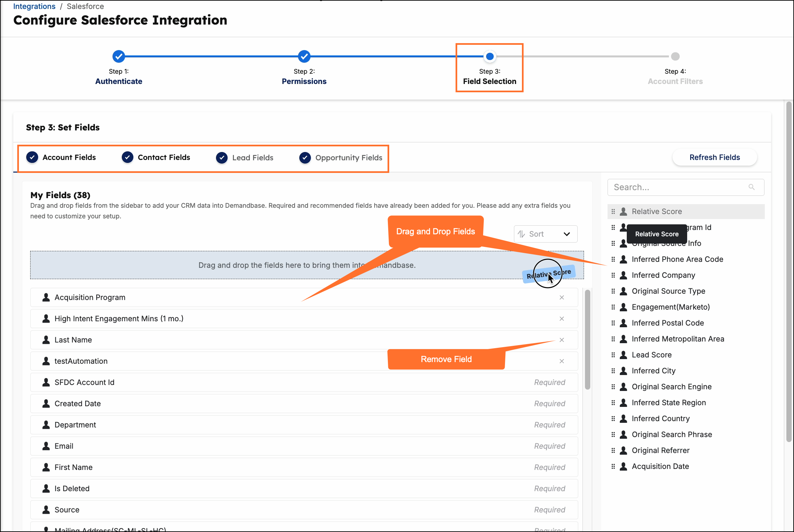Select Original Search Engine in sidebar
The width and height of the screenshot is (794, 532).
[x=672, y=387]
